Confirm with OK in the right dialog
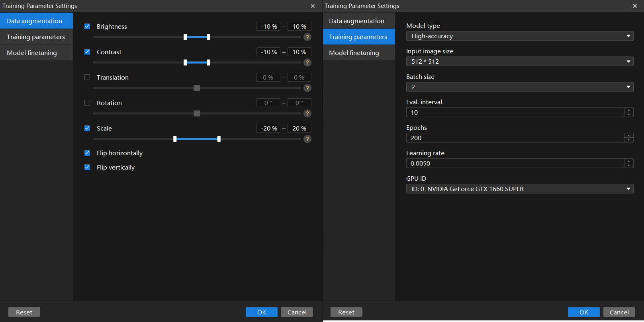644x322 pixels. click(x=584, y=312)
